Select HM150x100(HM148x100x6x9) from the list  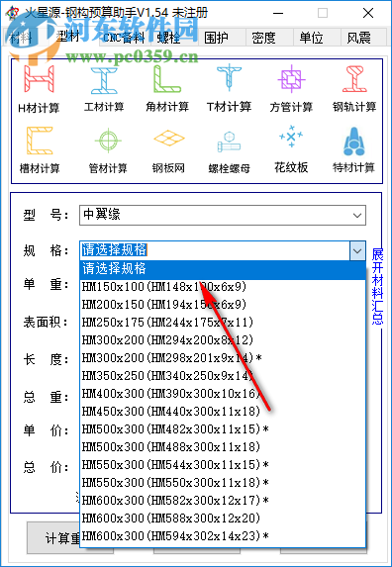[x=223, y=287]
